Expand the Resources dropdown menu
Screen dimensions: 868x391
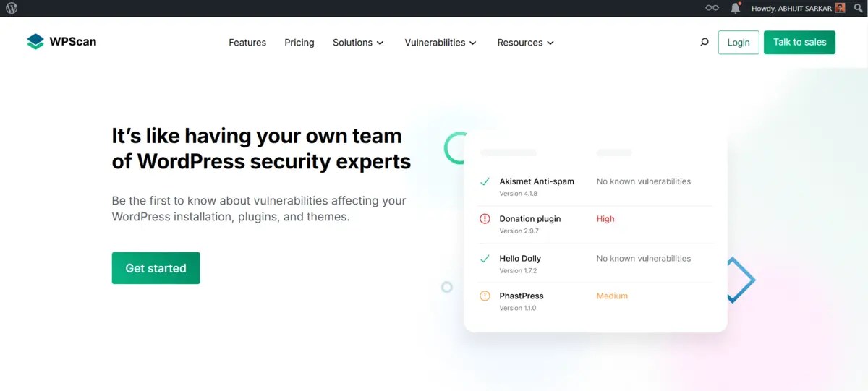tap(526, 43)
